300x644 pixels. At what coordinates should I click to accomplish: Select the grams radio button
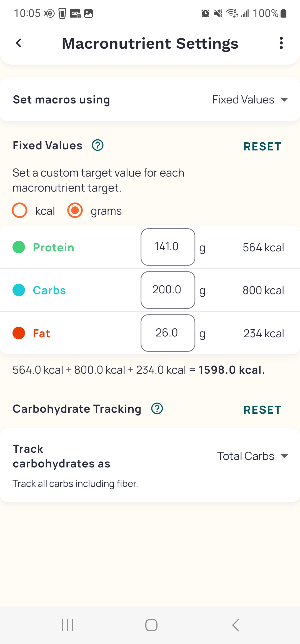click(x=75, y=210)
